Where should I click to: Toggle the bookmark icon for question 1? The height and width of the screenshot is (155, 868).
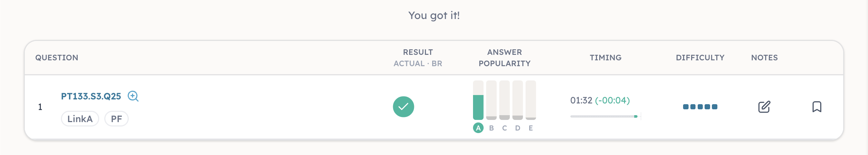pos(817,107)
